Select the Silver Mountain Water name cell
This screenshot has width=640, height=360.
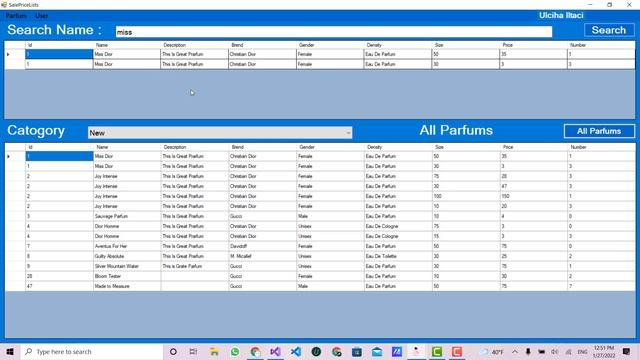[x=127, y=266]
